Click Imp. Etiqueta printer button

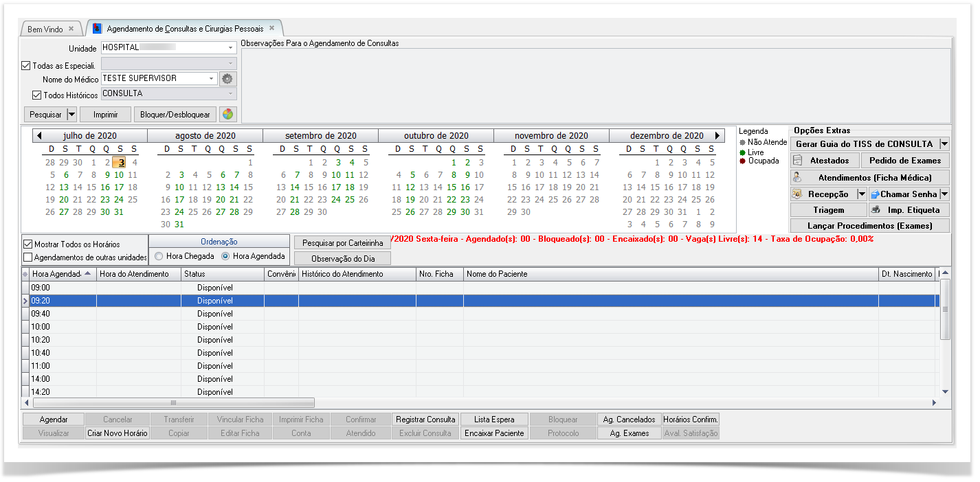[909, 210]
